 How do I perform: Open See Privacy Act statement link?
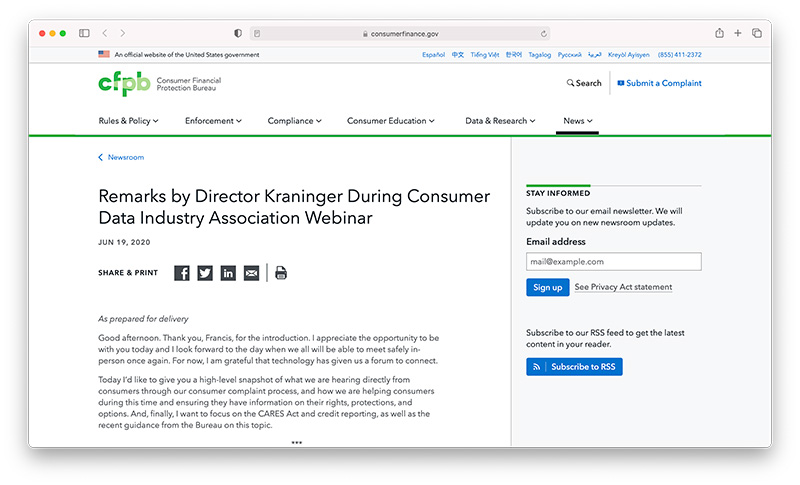pos(623,287)
